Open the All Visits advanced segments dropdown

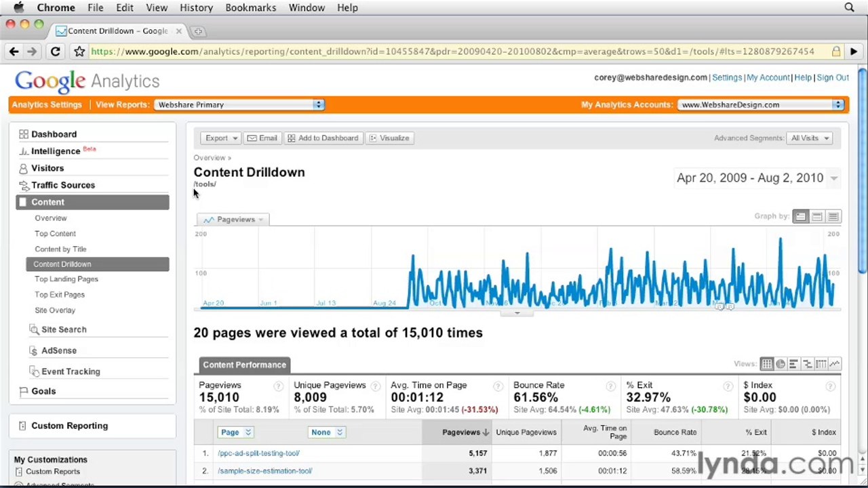(810, 138)
